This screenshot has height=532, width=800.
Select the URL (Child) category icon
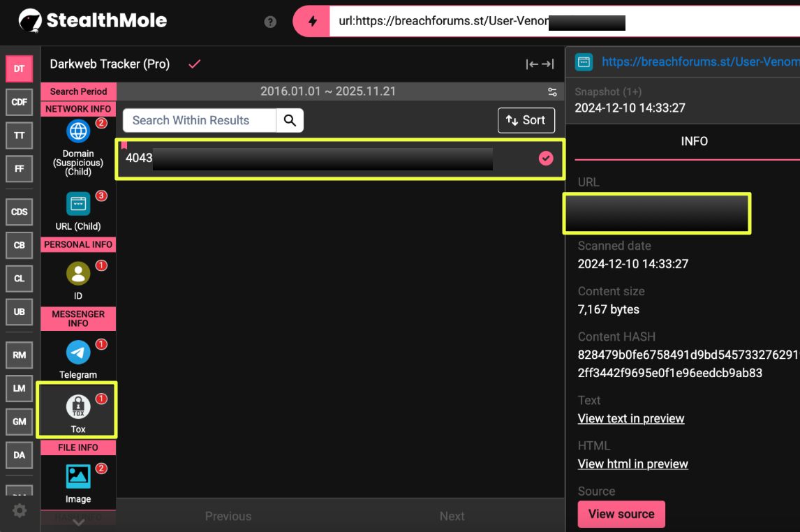click(x=78, y=204)
